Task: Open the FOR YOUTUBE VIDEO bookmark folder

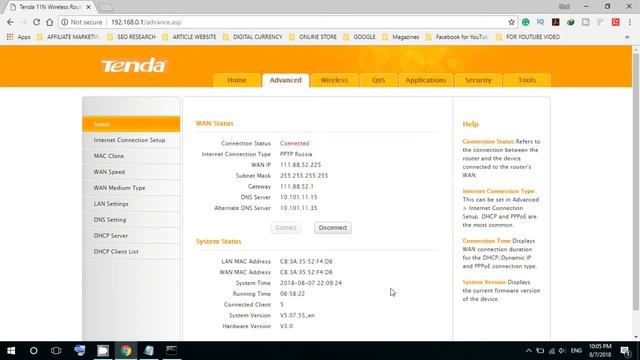Action: (528, 37)
